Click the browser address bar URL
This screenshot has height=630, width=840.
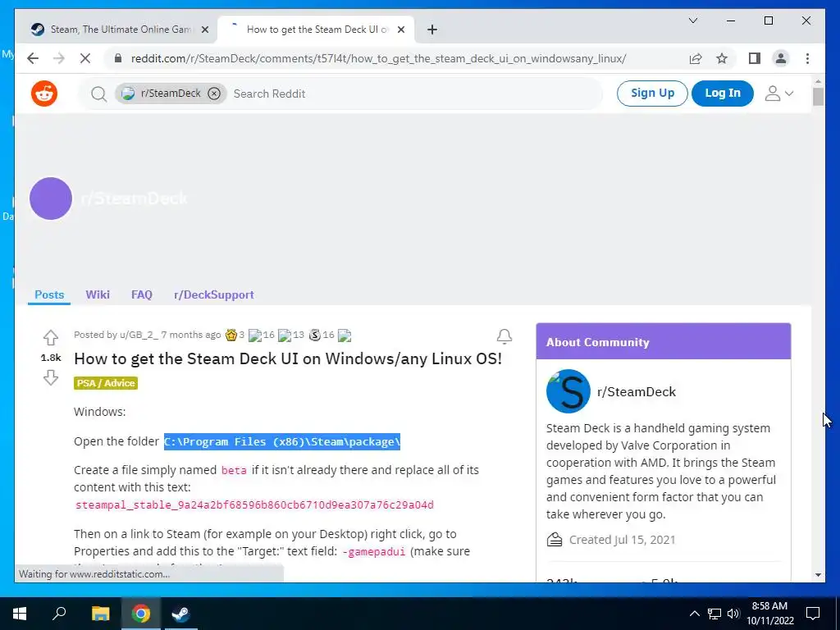point(378,58)
